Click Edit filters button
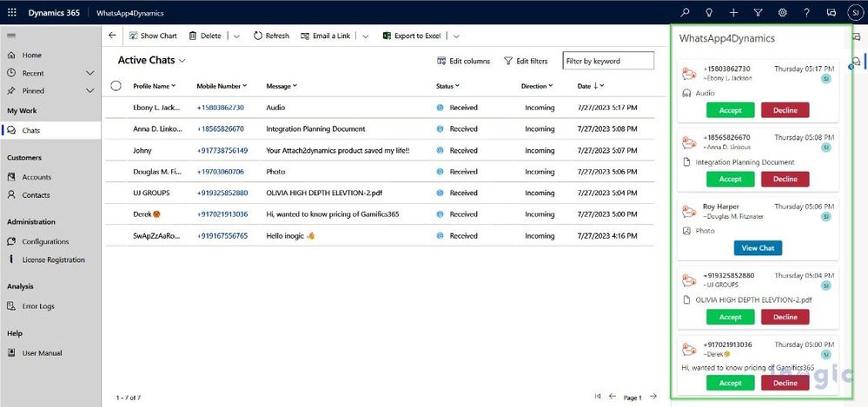 pyautogui.click(x=526, y=62)
